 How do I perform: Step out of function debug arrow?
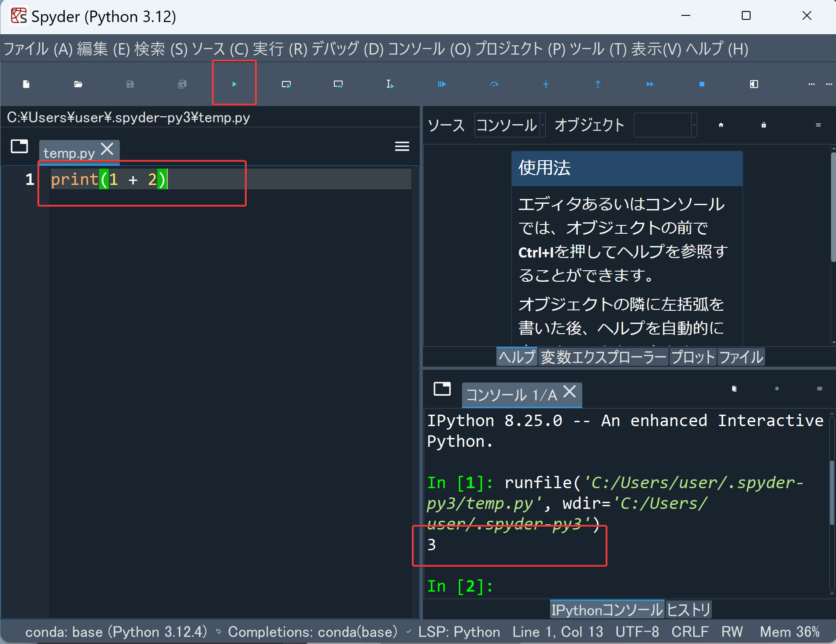click(x=598, y=84)
